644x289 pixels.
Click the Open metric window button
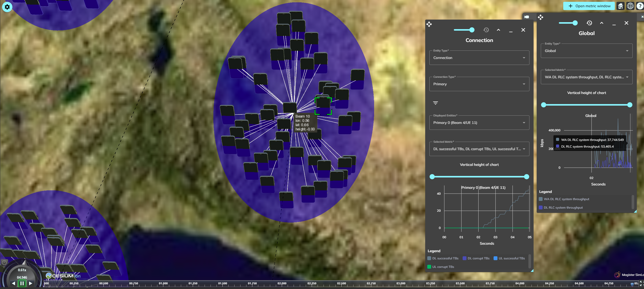(589, 6)
